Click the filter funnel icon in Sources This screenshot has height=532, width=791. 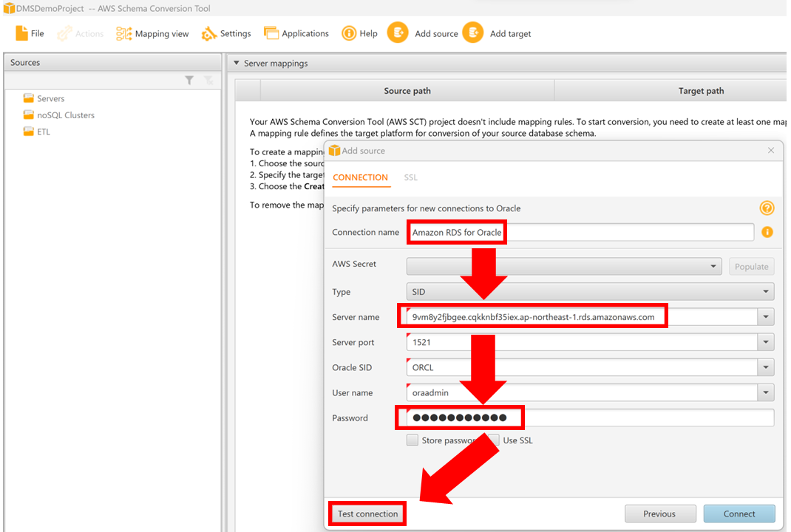pos(189,81)
